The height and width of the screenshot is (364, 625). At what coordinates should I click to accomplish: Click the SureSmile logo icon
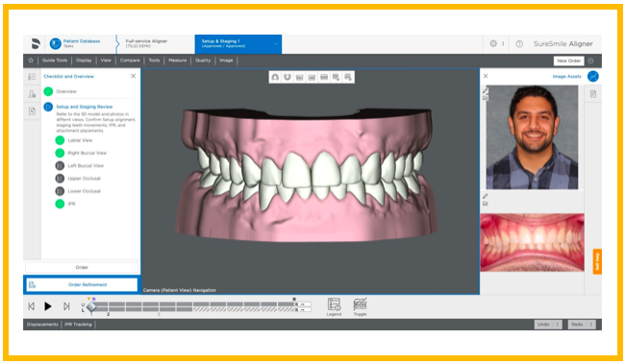tap(36, 43)
